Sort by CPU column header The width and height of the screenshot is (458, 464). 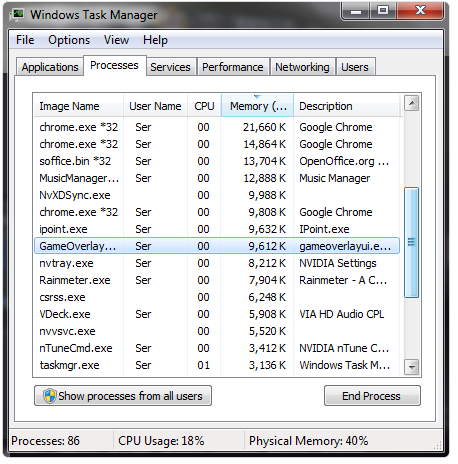pos(204,106)
